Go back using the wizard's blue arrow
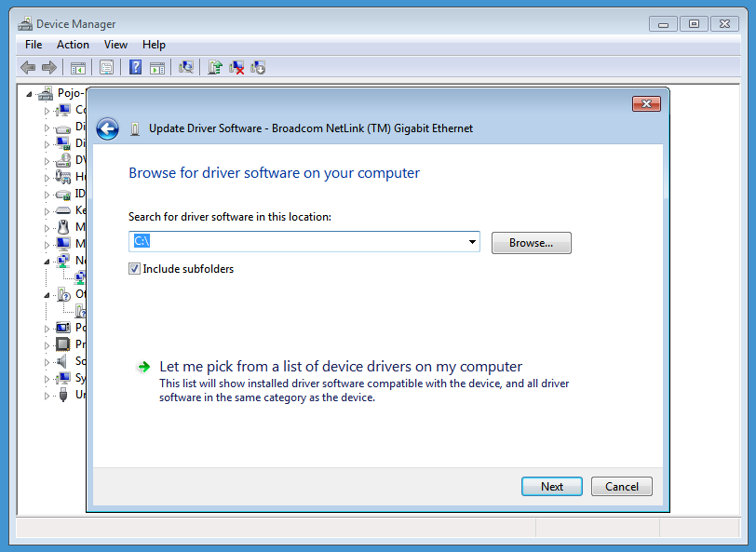This screenshot has width=756, height=552. pyautogui.click(x=107, y=128)
